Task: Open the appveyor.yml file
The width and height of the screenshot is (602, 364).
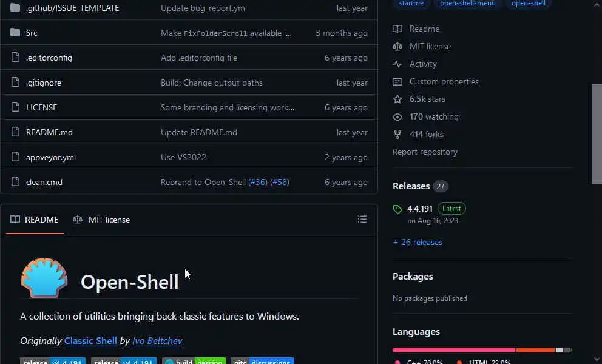Action: pyautogui.click(x=51, y=157)
